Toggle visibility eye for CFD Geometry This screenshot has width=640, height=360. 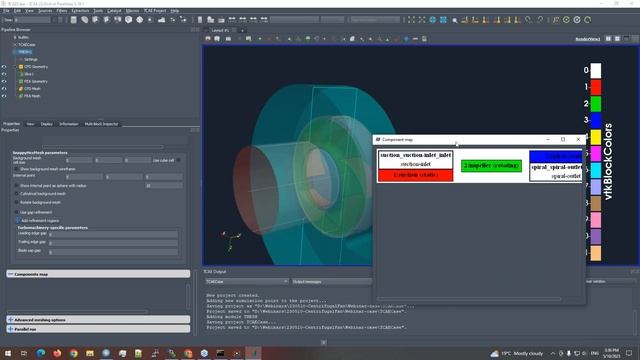[4, 67]
